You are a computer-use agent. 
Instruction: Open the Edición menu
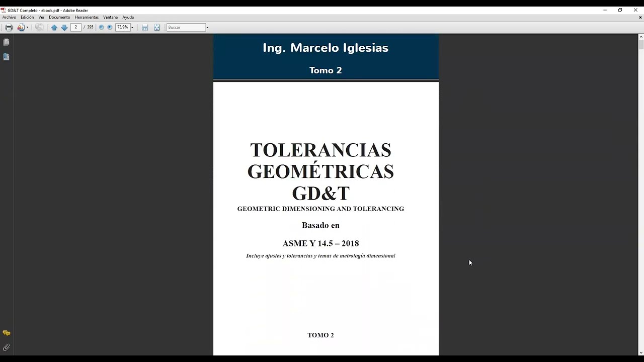click(x=27, y=17)
